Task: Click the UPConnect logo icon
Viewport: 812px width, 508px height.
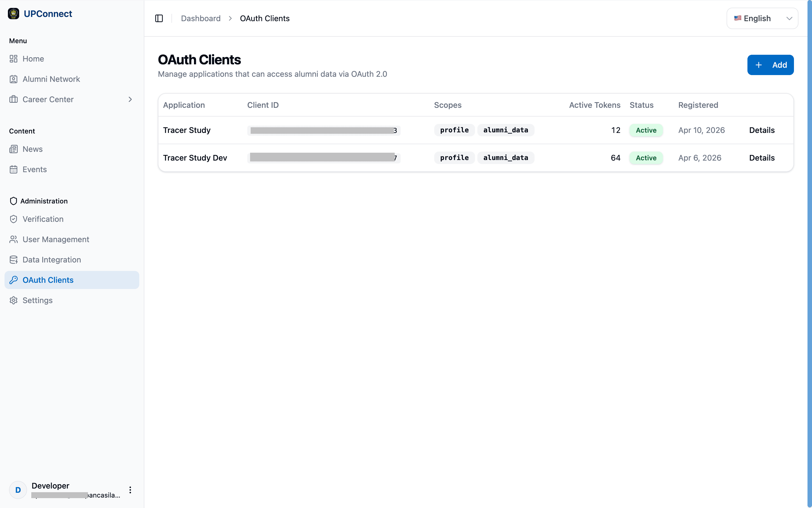Action: click(14, 14)
